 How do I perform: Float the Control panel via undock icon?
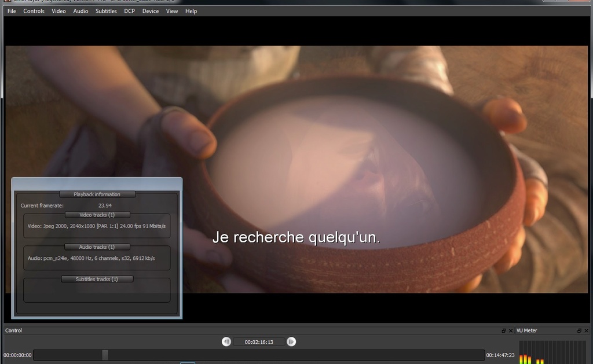click(x=503, y=331)
